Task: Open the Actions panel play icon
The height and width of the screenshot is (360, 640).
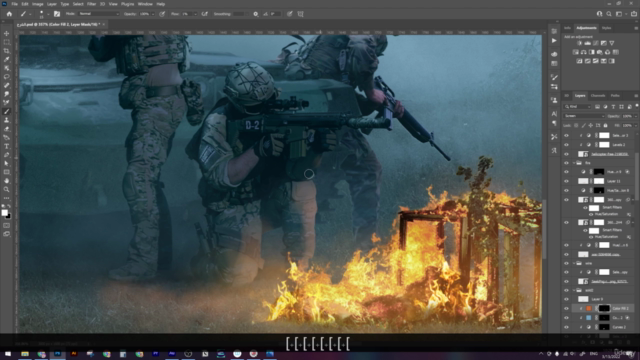Action: (x=554, y=41)
